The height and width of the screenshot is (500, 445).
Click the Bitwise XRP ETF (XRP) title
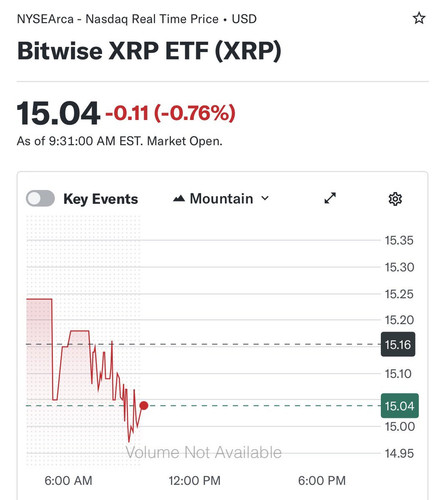point(149,51)
